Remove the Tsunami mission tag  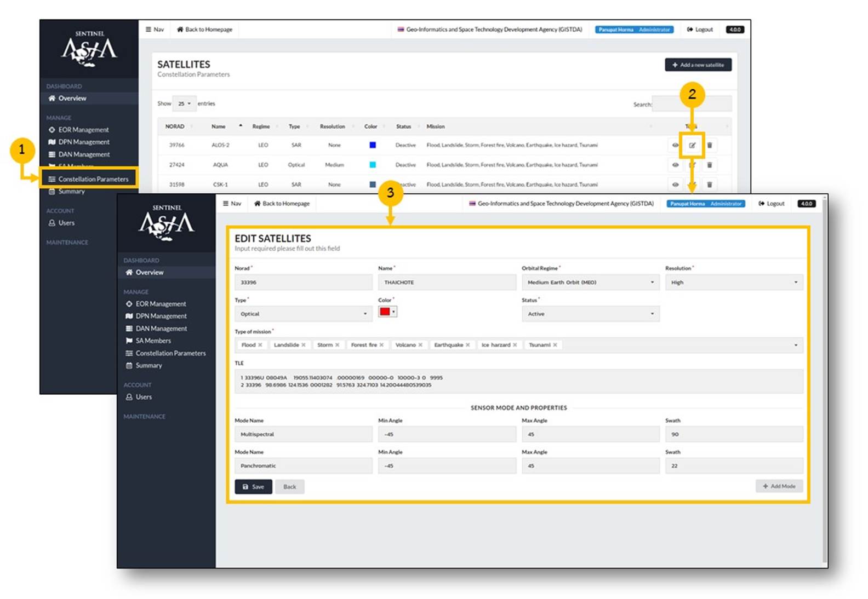pos(555,345)
